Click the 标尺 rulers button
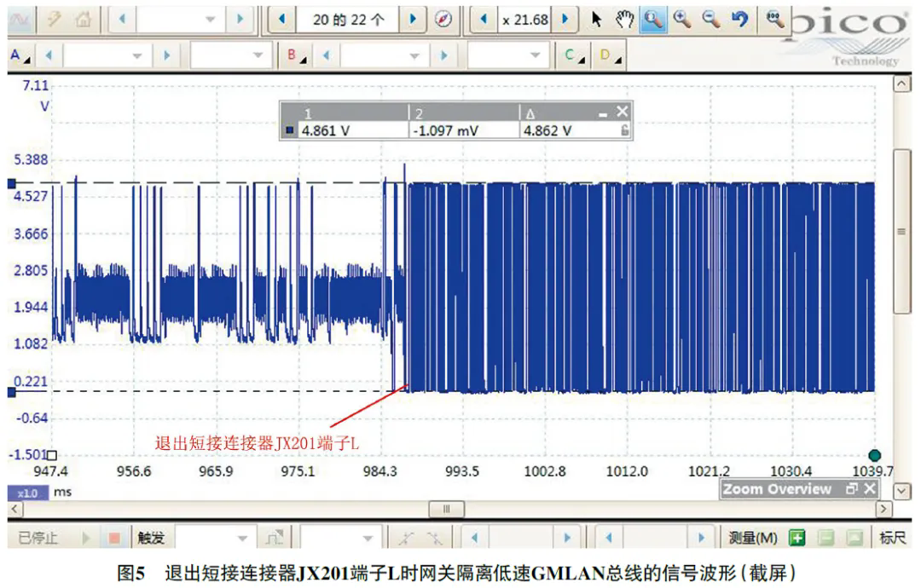Viewport: 921px width, 588px height. point(892,538)
